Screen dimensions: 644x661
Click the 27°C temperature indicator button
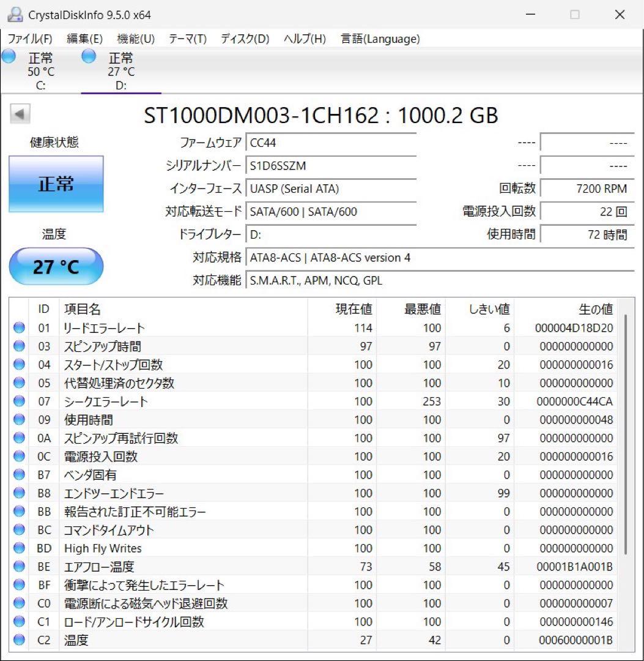tap(56, 266)
